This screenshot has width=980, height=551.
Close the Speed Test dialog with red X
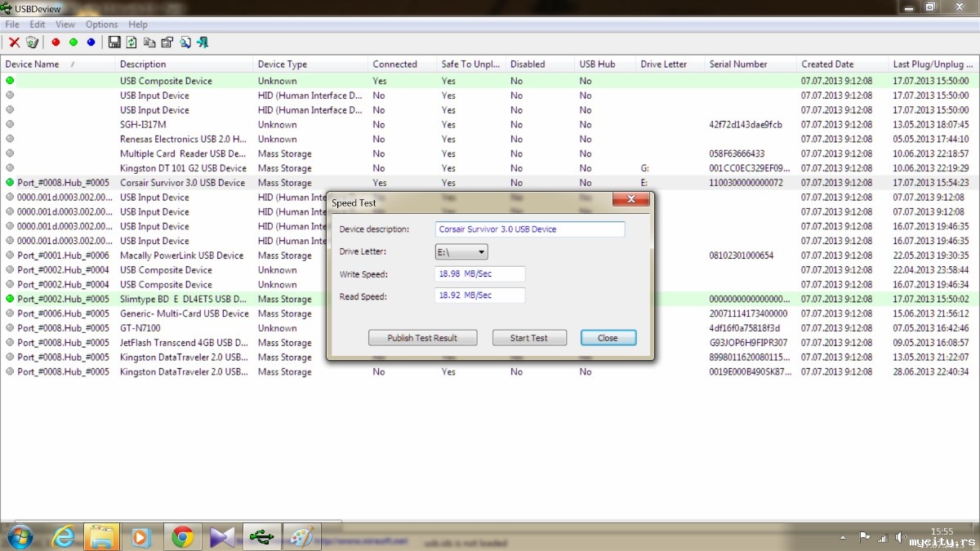631,199
